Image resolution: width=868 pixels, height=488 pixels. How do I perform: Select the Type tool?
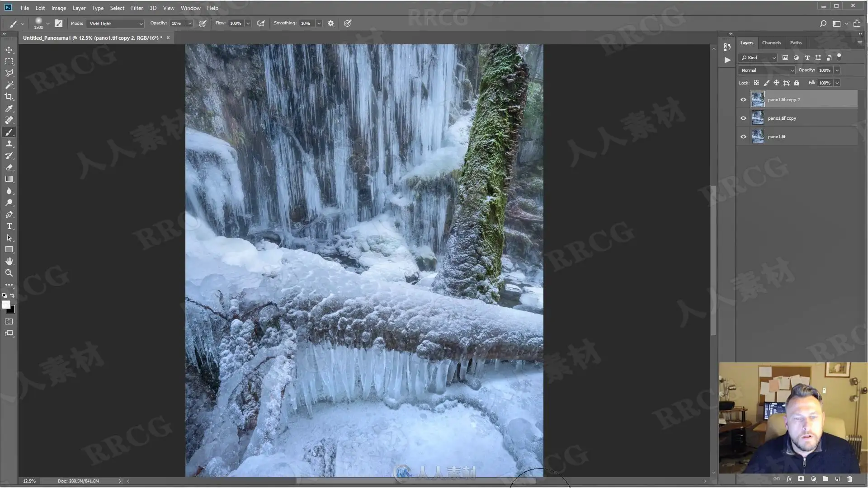(x=9, y=226)
